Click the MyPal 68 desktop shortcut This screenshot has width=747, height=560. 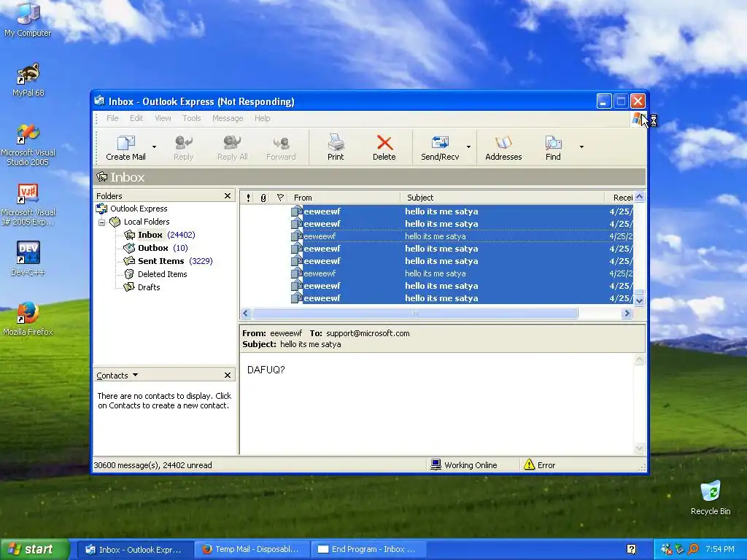(x=28, y=80)
